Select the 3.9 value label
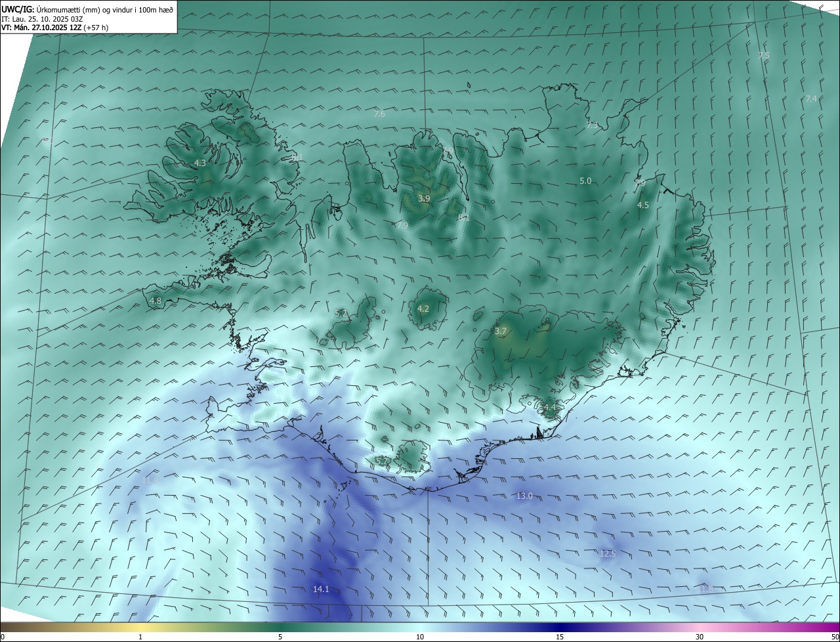This screenshot has width=840, height=642. 424,198
